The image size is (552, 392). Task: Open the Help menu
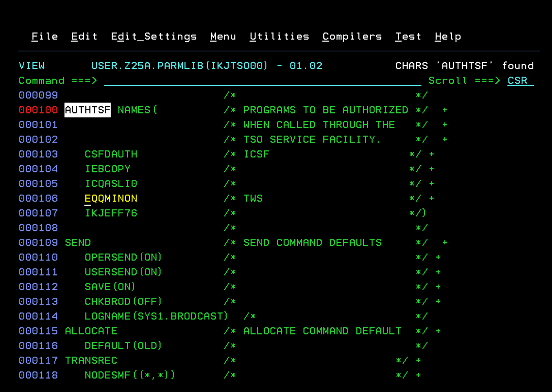(x=448, y=37)
